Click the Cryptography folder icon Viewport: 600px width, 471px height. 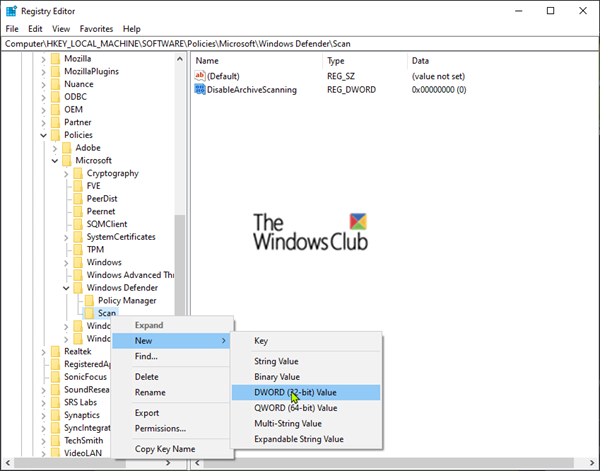point(78,173)
